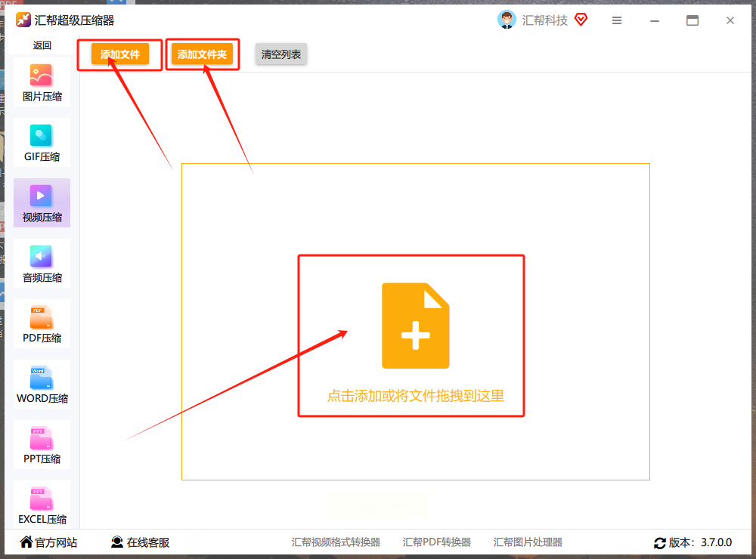Click the 汇帮超级压缩器 app logo icon
Viewport: 756px width, 559px height.
[x=23, y=20]
